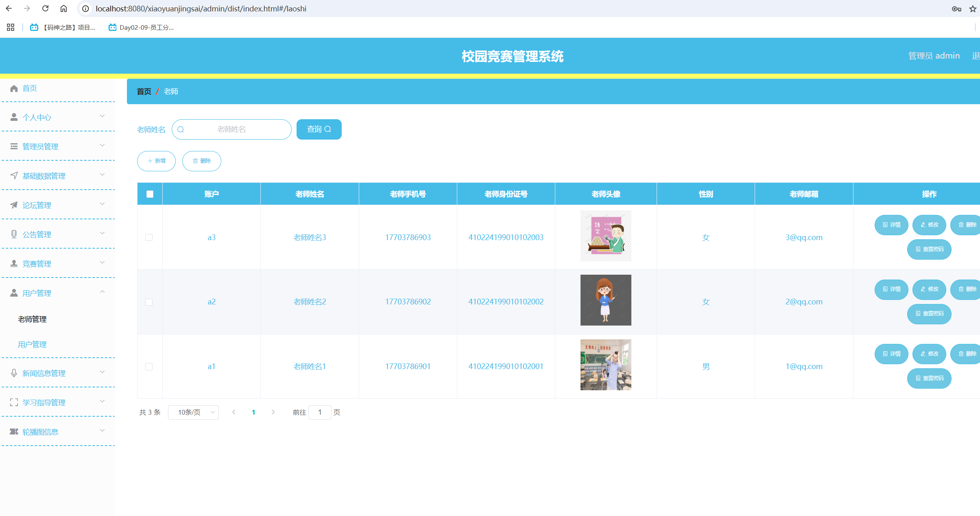Click 重置密码 button for account a1
The height and width of the screenshot is (516, 980).
coord(929,378)
